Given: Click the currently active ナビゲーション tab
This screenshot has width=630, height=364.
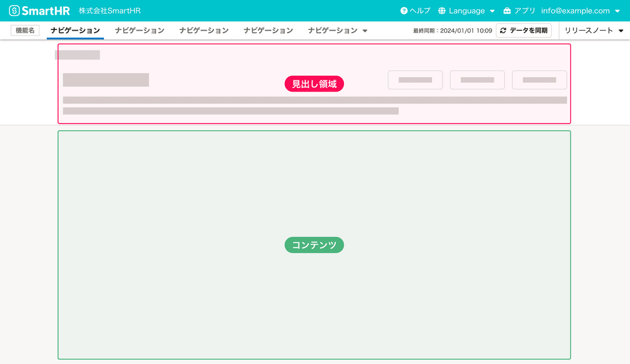Looking at the screenshot, I should coord(75,29).
